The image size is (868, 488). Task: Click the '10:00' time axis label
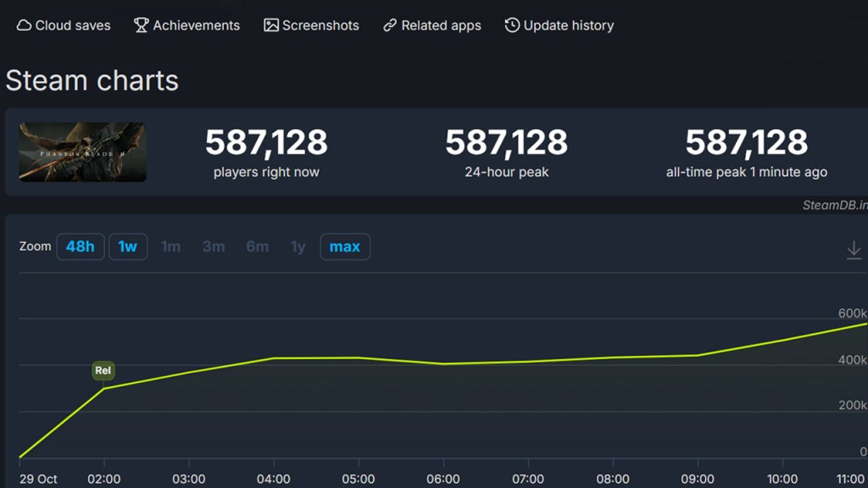[x=782, y=480]
